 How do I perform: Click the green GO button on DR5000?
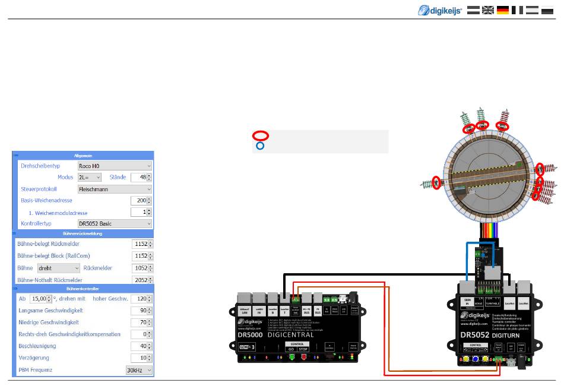click(291, 357)
